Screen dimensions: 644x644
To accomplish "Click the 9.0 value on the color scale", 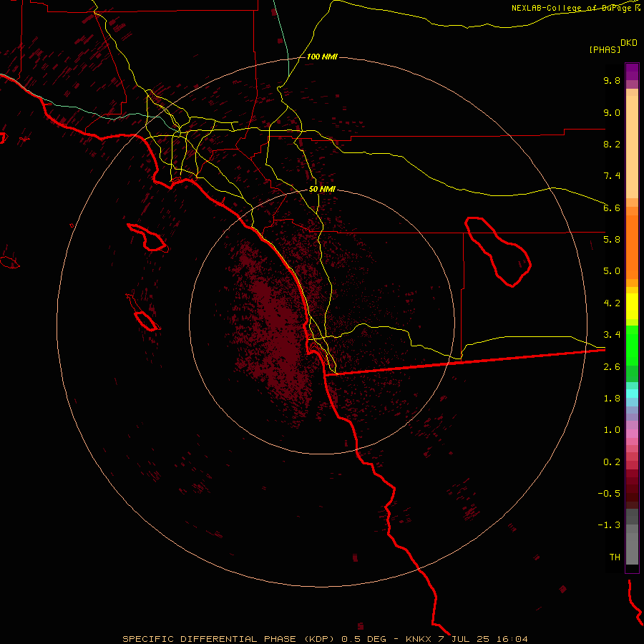I will point(612,112).
